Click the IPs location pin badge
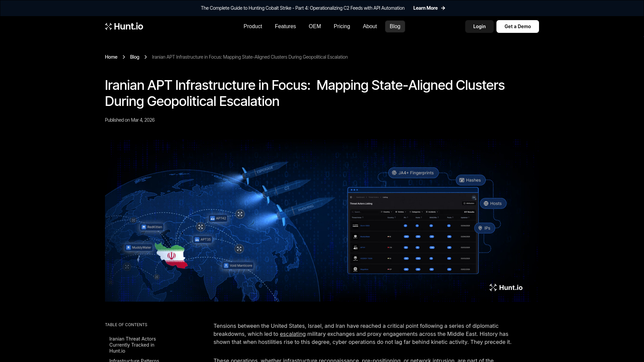The height and width of the screenshot is (362, 644). (480, 228)
